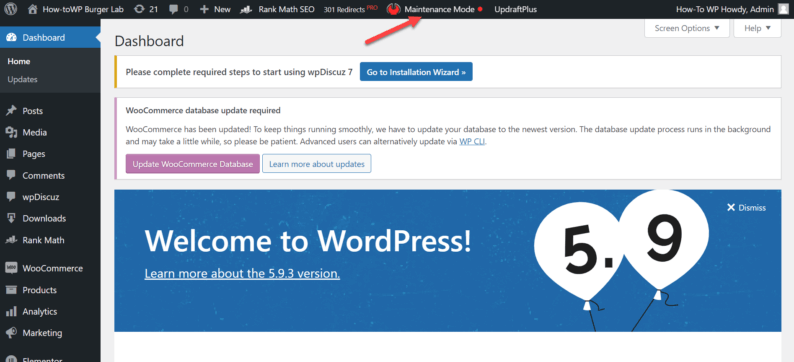794x362 pixels.
Task: Click the Downloads icon in sidebar
Action: pos(11,219)
